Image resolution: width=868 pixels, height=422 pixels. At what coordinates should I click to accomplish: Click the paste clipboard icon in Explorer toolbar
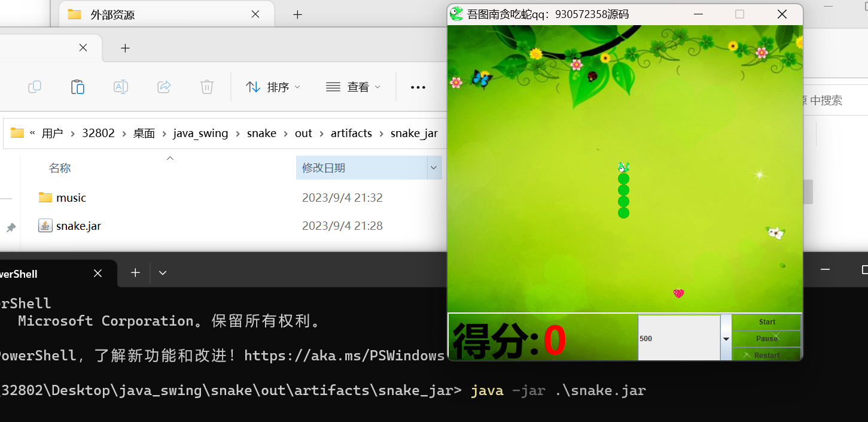78,87
